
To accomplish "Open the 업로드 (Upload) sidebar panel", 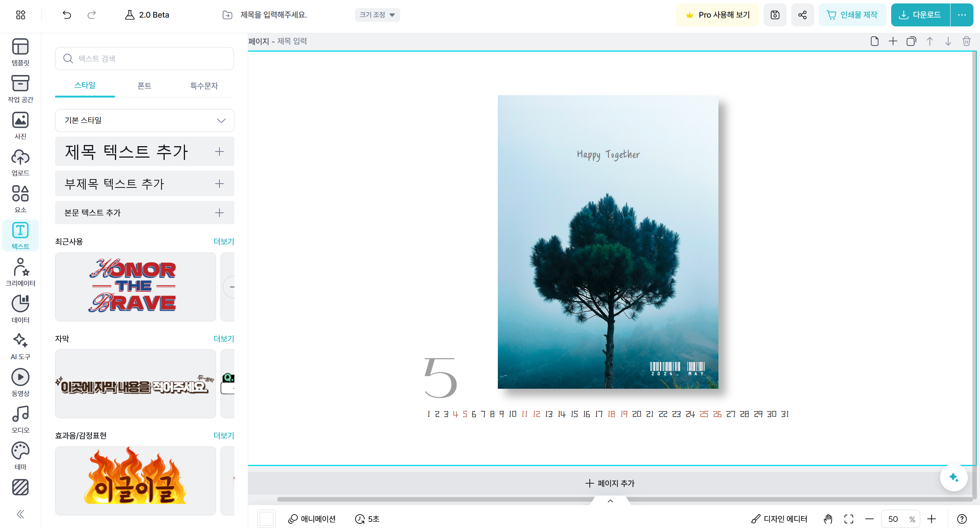I will (20, 162).
